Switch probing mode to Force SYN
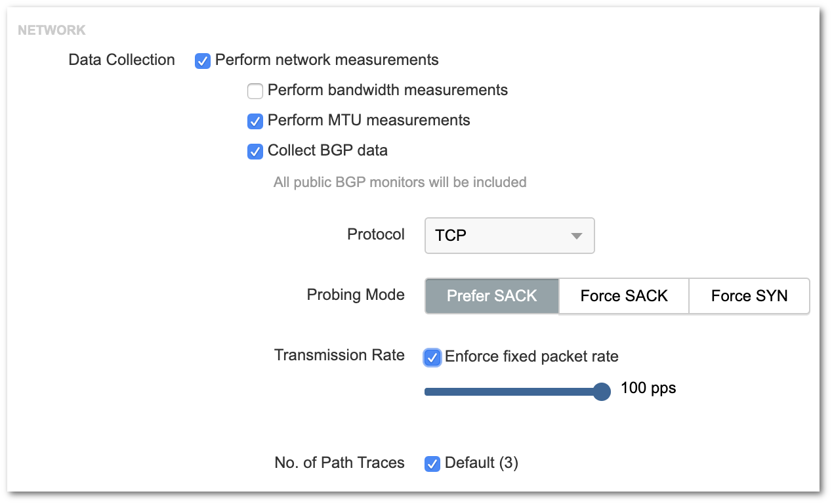832x504 pixels. (749, 296)
